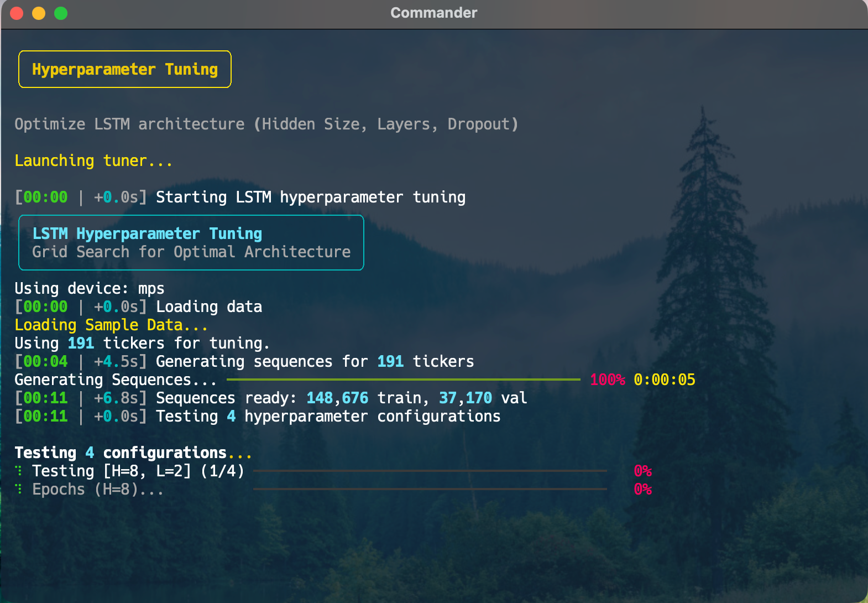Click the "Generating Sequences..." progress label
868x603 pixels.
(x=116, y=380)
